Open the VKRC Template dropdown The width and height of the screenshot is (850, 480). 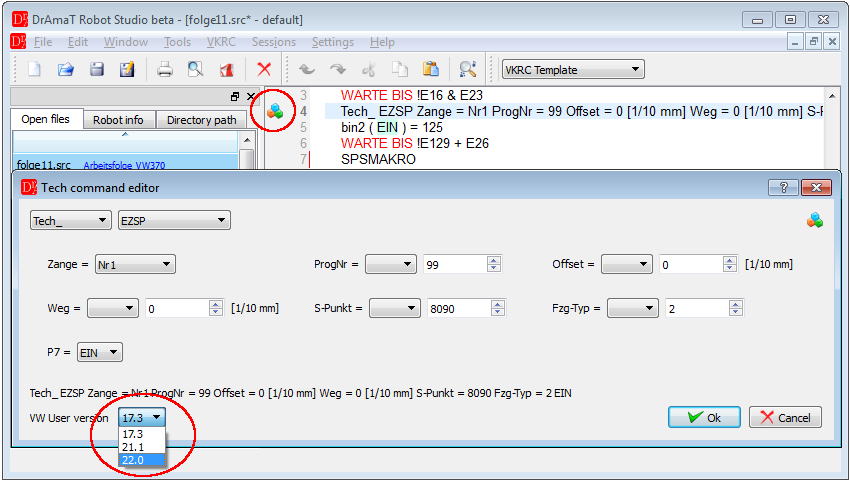coord(573,69)
